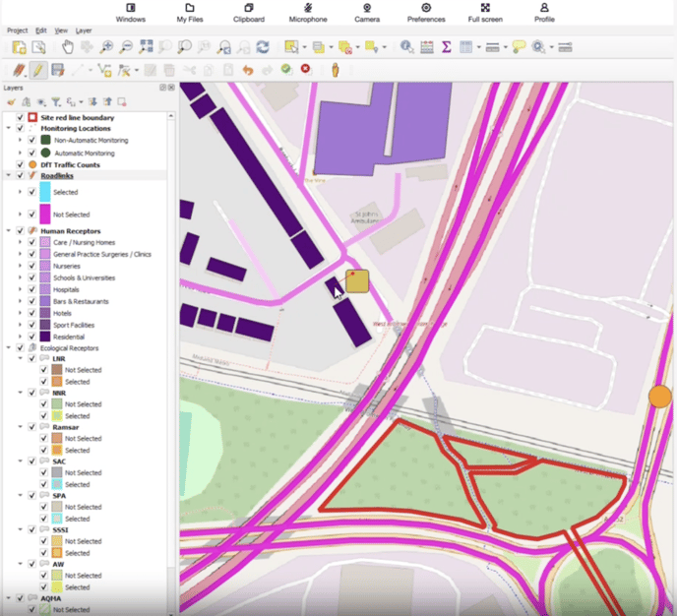Uncheck the Site red line boundary layer

[20, 117]
